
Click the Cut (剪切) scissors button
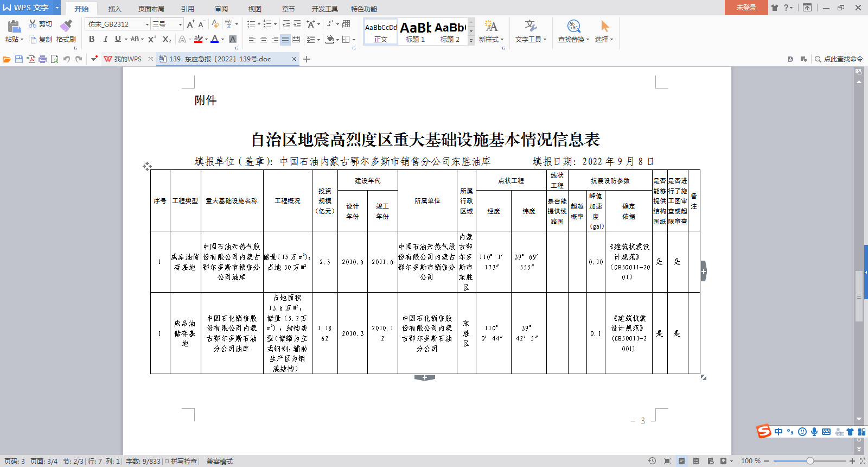[x=40, y=24]
